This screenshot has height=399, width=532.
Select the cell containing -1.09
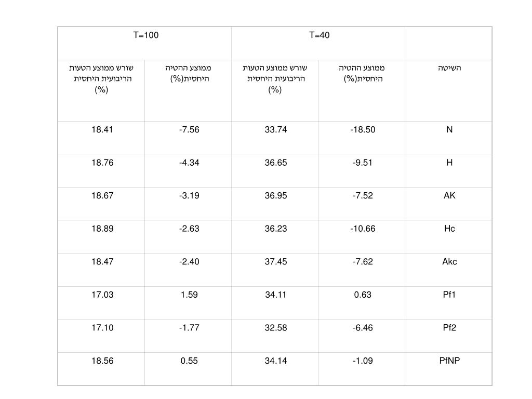363,361
